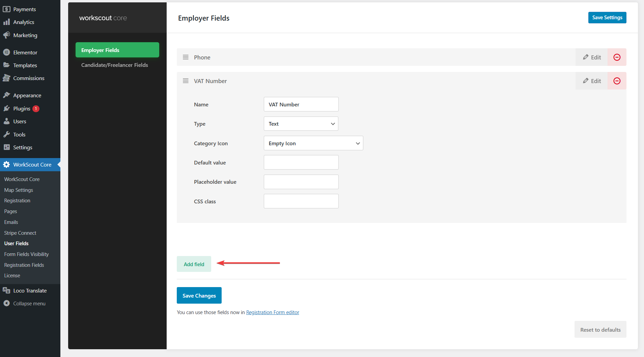Open Elementor from the sidebar icon

(6, 52)
